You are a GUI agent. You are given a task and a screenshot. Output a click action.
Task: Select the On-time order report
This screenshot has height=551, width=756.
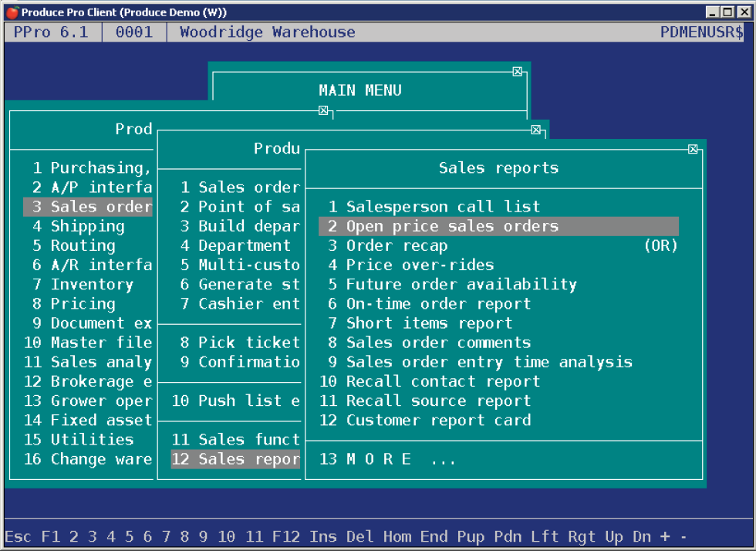click(x=437, y=303)
